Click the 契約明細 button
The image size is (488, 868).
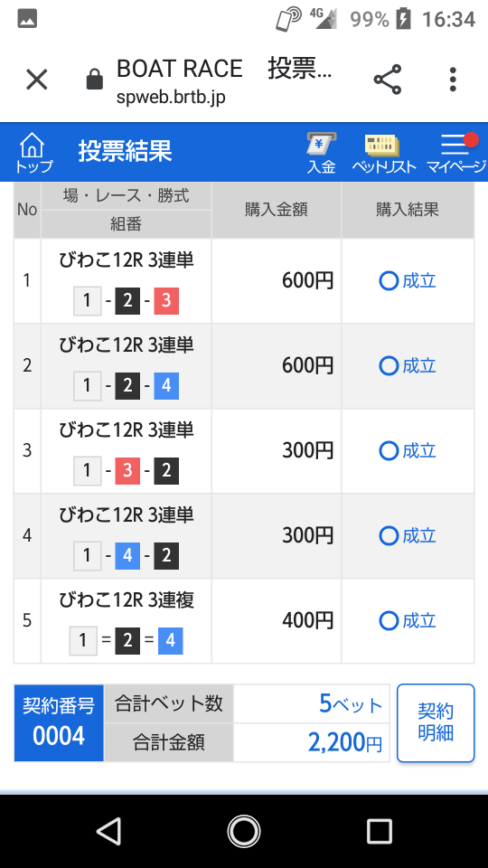tap(436, 722)
